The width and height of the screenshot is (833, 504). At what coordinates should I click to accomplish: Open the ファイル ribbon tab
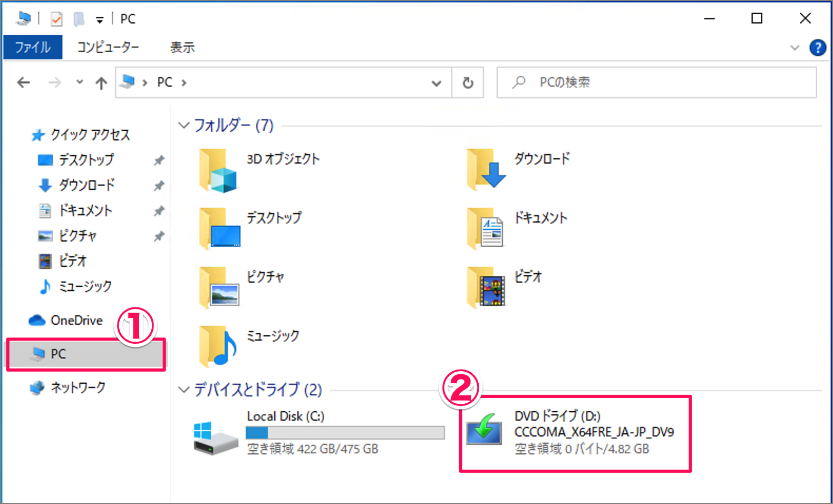point(33,47)
